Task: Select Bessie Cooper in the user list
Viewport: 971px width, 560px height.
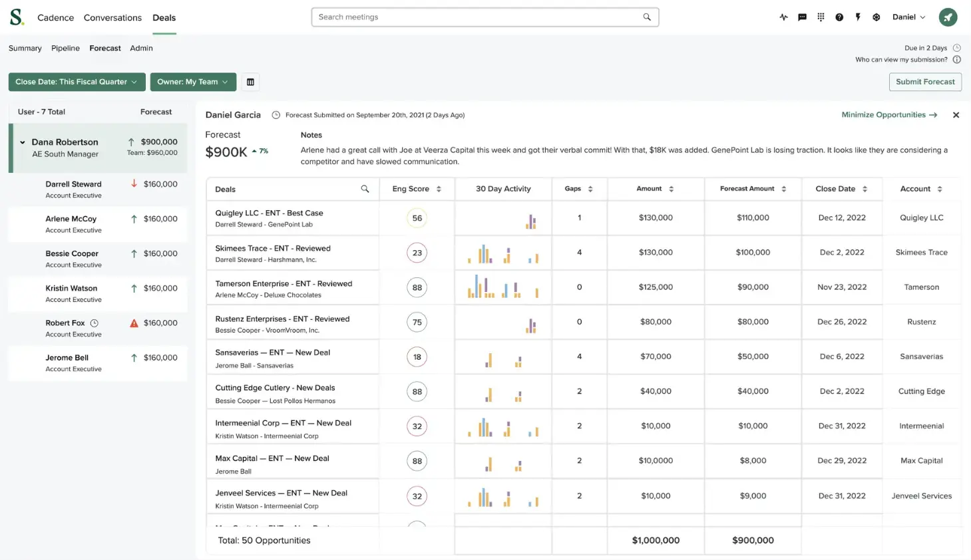Action: (98, 258)
